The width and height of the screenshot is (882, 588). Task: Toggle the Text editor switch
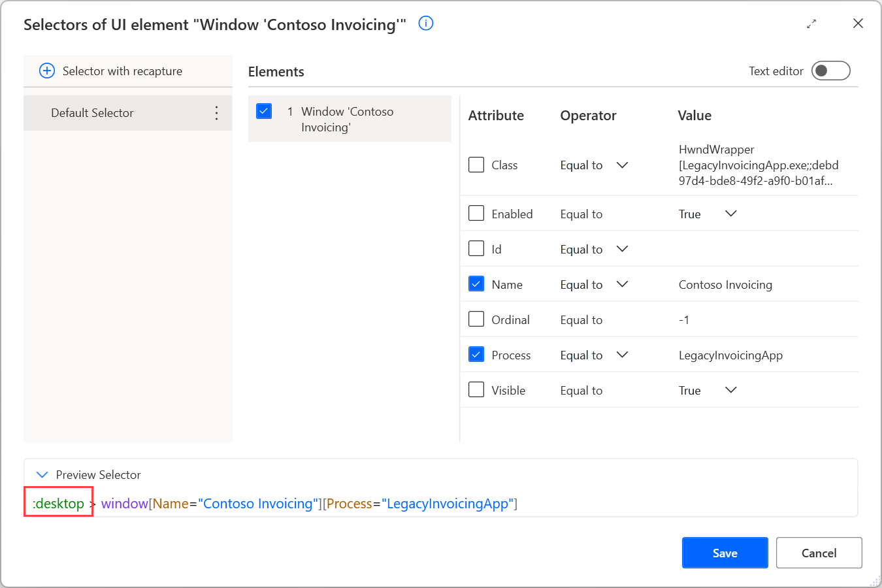830,71
